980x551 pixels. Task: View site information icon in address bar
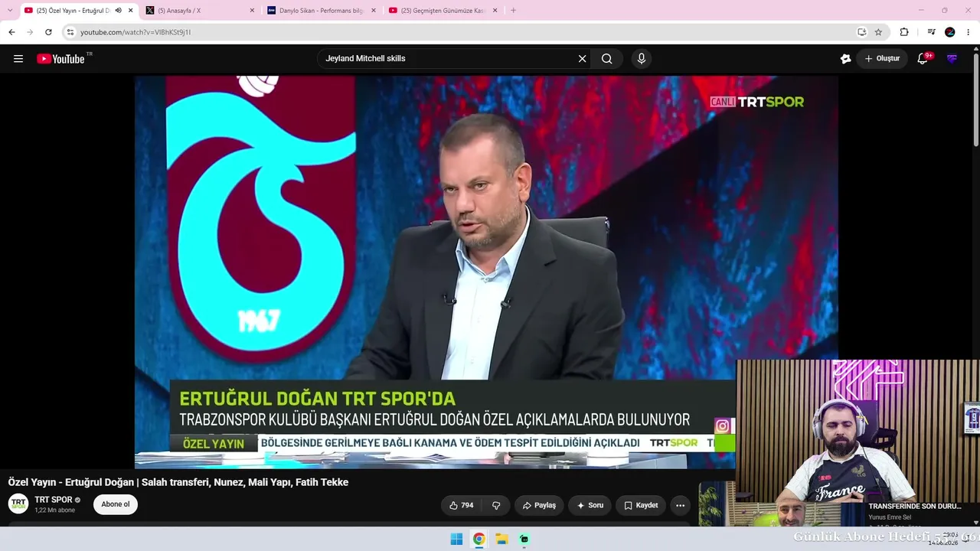(70, 32)
